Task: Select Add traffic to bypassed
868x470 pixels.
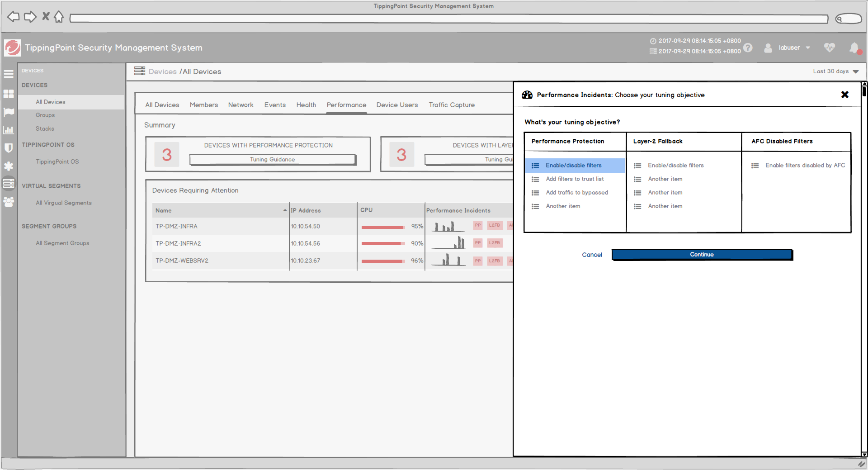Action: coord(577,192)
